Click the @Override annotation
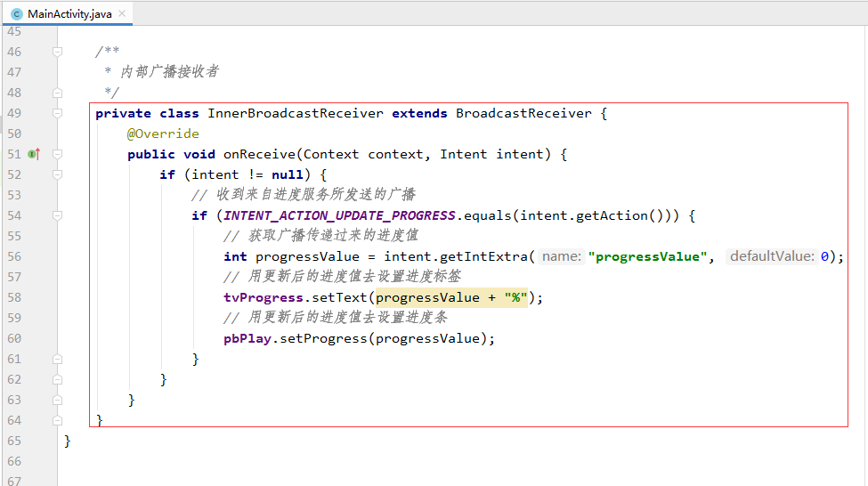 (x=163, y=134)
